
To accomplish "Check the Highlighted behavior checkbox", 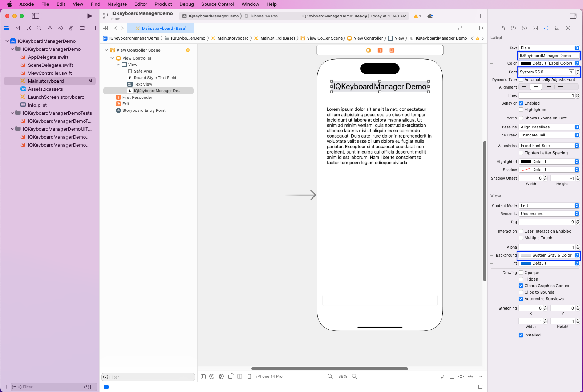I will pos(521,110).
